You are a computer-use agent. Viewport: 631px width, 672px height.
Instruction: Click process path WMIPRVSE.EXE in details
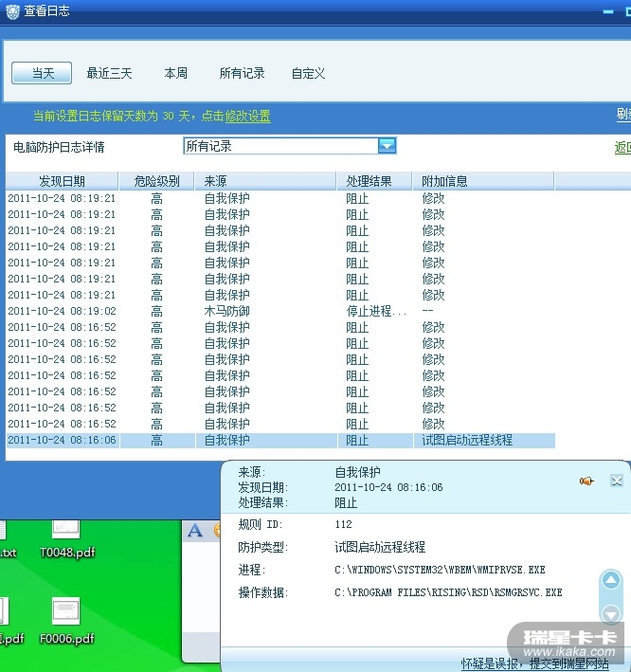(440, 570)
